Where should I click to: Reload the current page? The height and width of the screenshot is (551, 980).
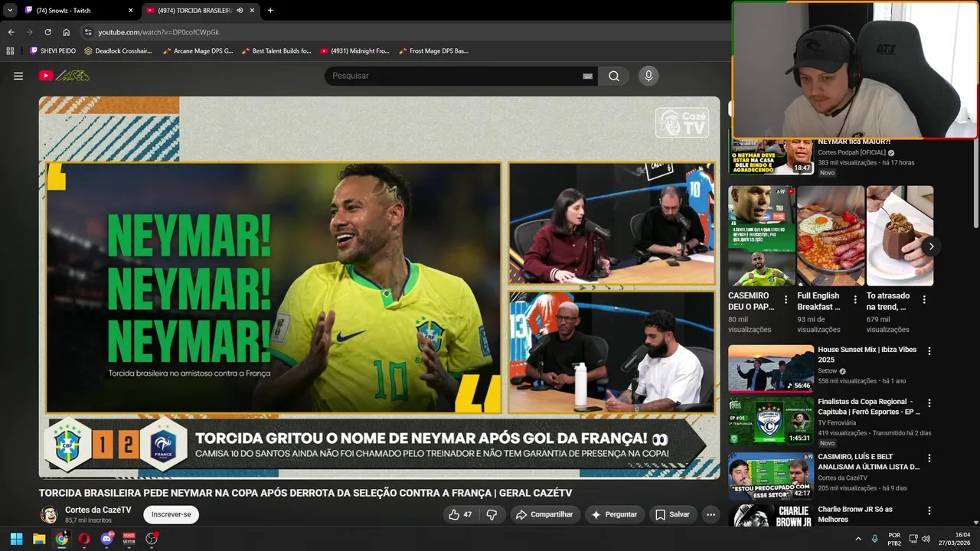[47, 32]
